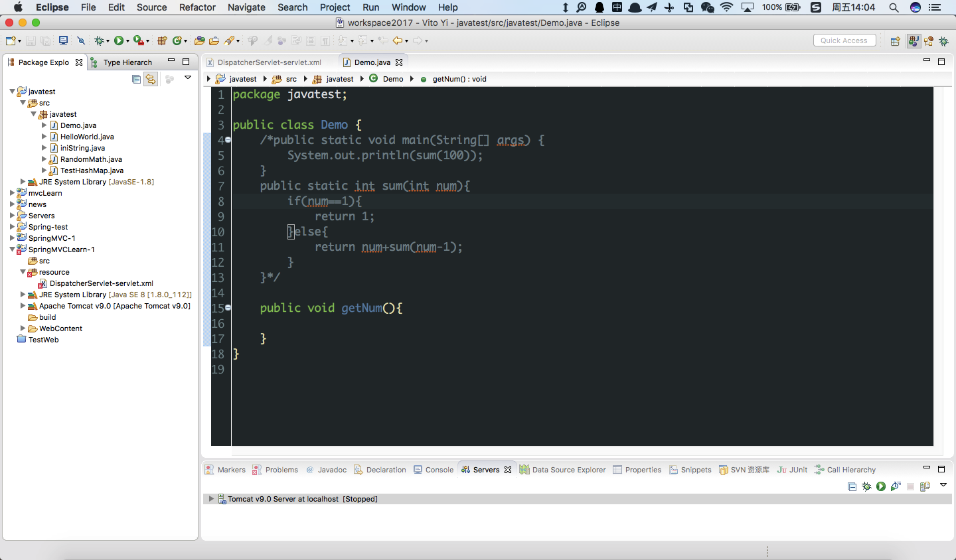Expand the WebContent folder node

click(23, 328)
